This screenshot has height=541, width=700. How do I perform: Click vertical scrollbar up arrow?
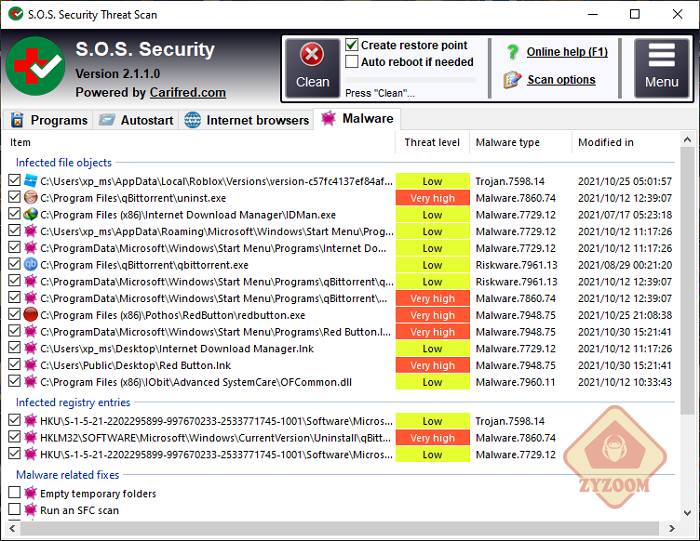pos(688,140)
